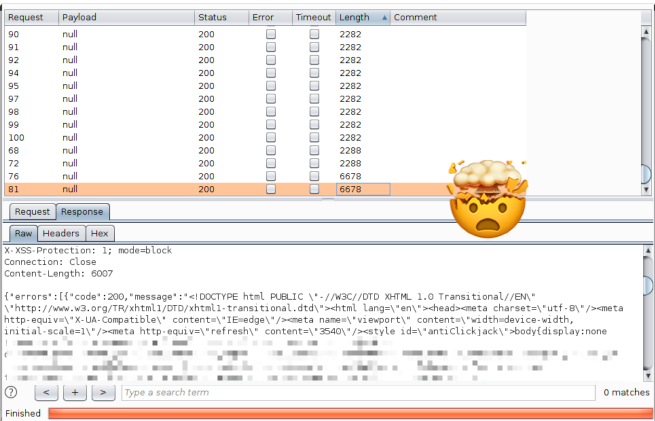655x421 pixels.
Task: Click the '+' search options button
Action: click(x=75, y=393)
